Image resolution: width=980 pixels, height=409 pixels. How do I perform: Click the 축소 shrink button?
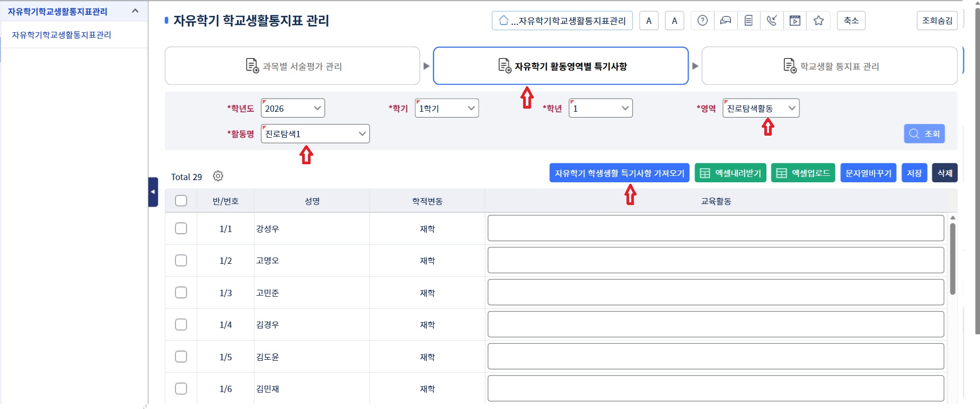coord(851,21)
